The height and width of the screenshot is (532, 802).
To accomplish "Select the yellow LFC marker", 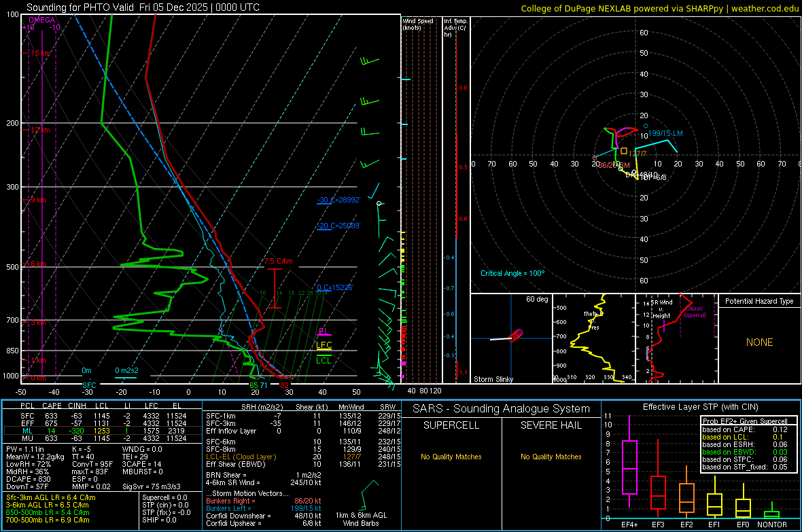I will click(324, 345).
